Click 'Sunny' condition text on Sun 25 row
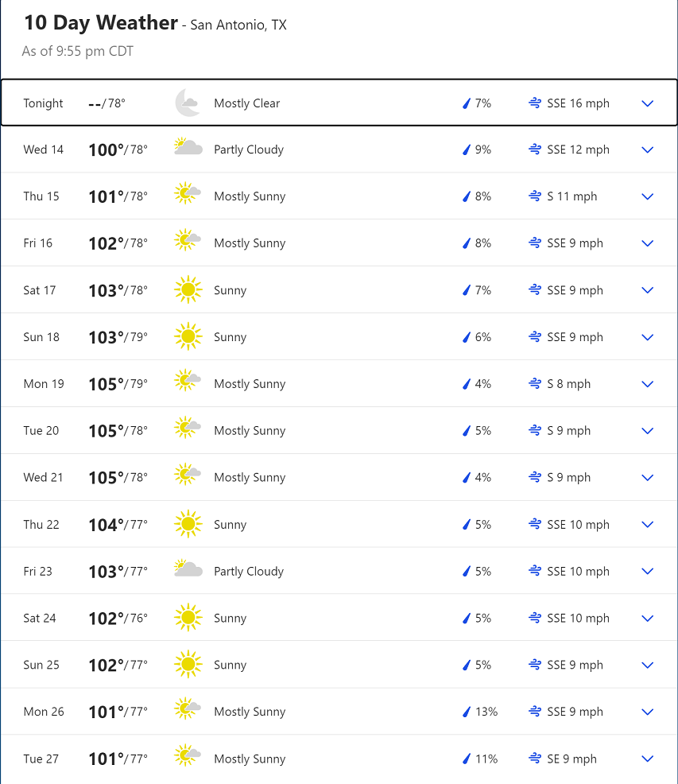Viewport: 678px width, 784px height. (x=230, y=665)
